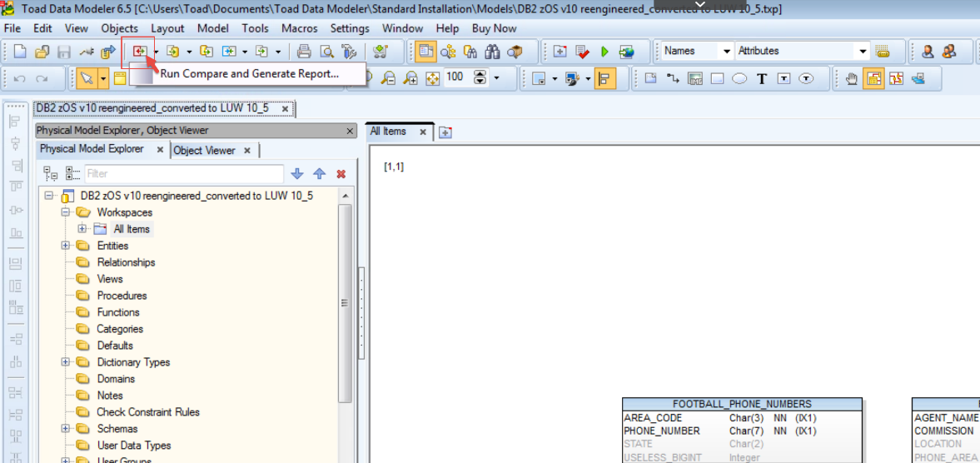Image resolution: width=980 pixels, height=463 pixels.
Task: Toggle the highlighted autolayout mode button
Action: 873,78
